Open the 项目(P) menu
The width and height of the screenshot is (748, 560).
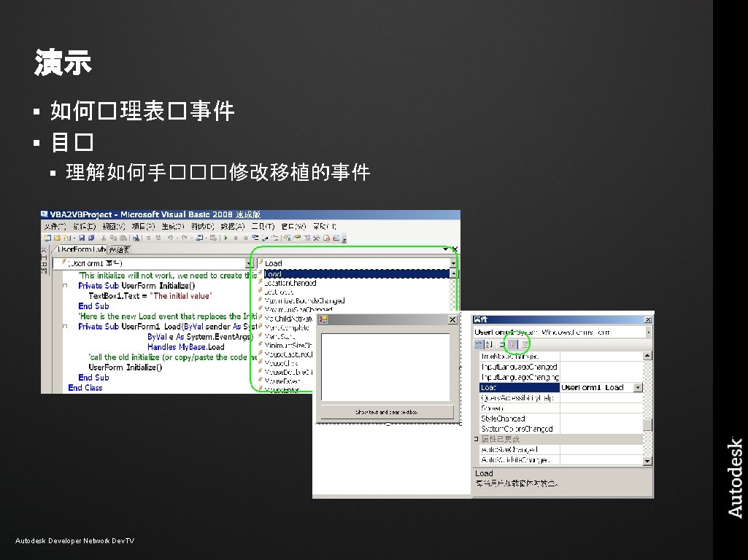coord(143,226)
